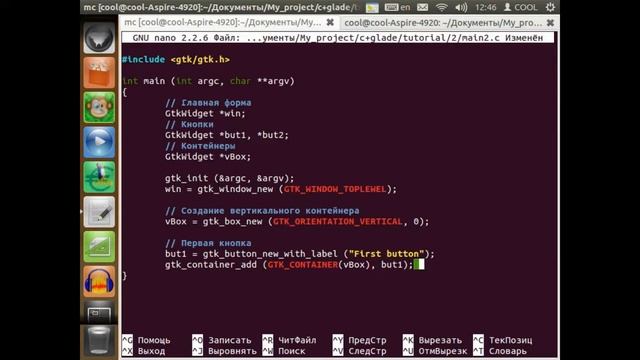Click the '// Контейнеры' comment

pos(200,146)
